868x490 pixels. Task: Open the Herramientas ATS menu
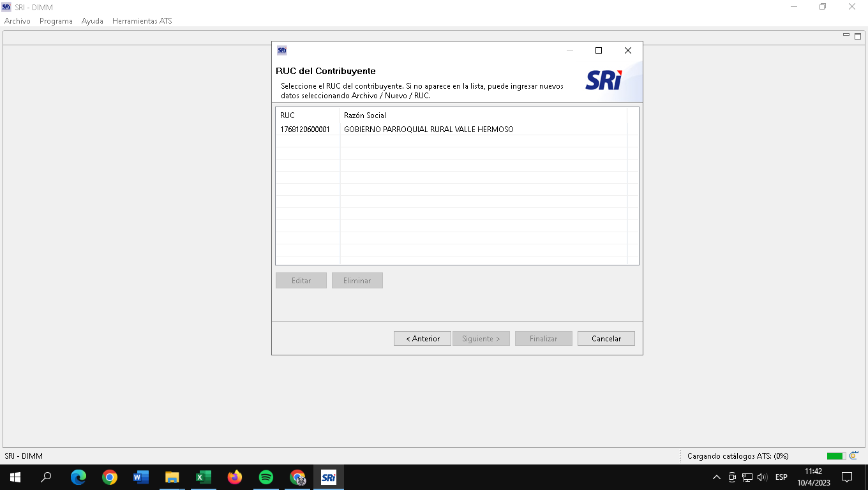[142, 21]
